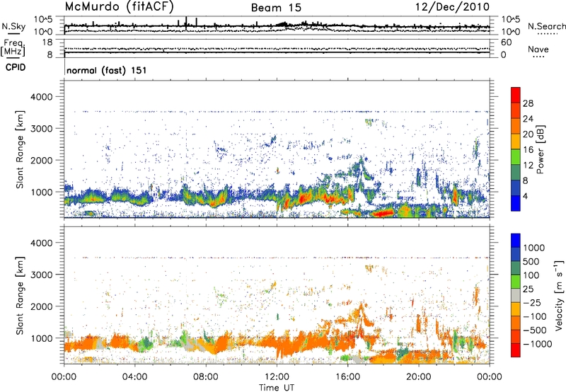Click the red bottom of Velocity colorbar
The image size is (566, 392).
pyautogui.click(x=516, y=350)
